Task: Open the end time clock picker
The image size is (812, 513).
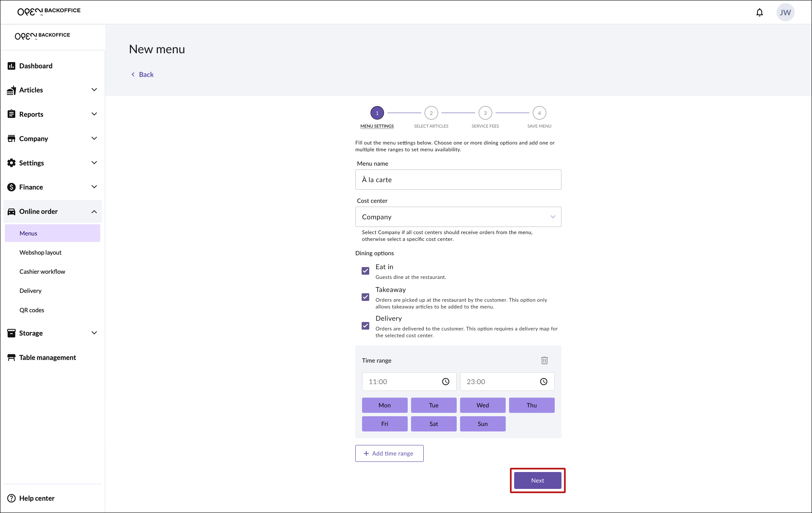Action: coord(543,382)
